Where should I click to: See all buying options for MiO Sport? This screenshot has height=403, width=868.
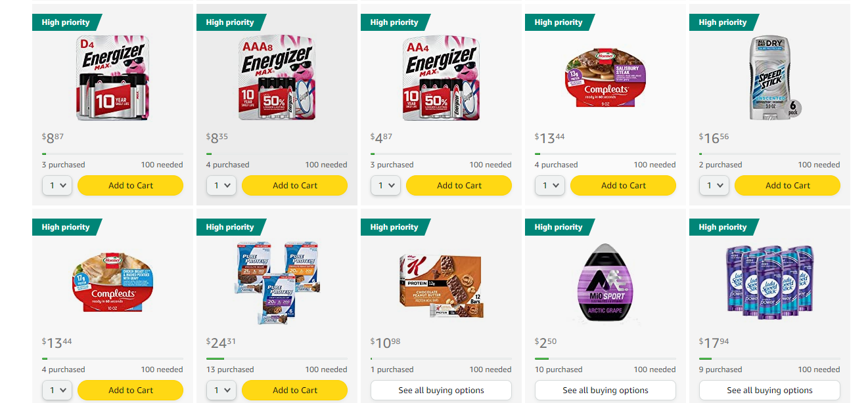[605, 390]
